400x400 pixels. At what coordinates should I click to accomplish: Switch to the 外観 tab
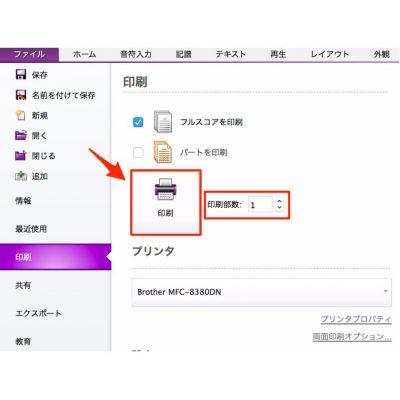coord(382,54)
